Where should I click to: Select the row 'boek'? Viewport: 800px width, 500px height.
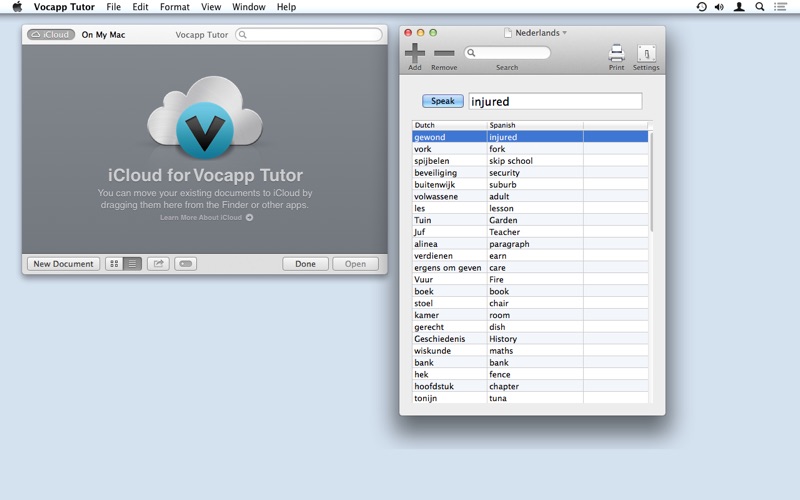[530, 291]
